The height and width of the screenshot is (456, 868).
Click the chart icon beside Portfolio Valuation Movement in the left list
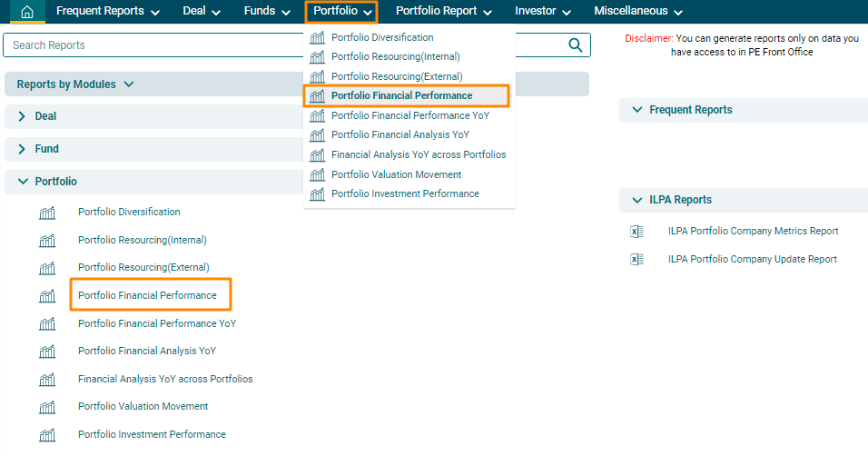coord(47,407)
